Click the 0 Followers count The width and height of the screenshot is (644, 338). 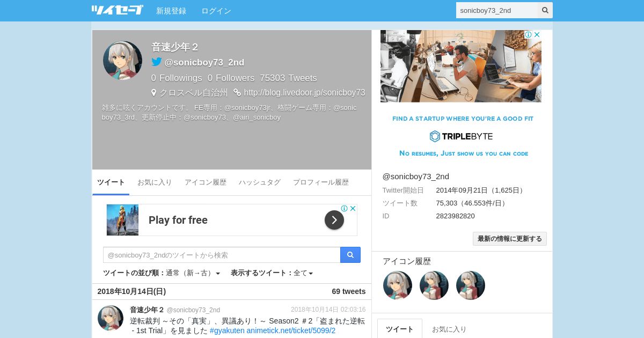pos(231,78)
